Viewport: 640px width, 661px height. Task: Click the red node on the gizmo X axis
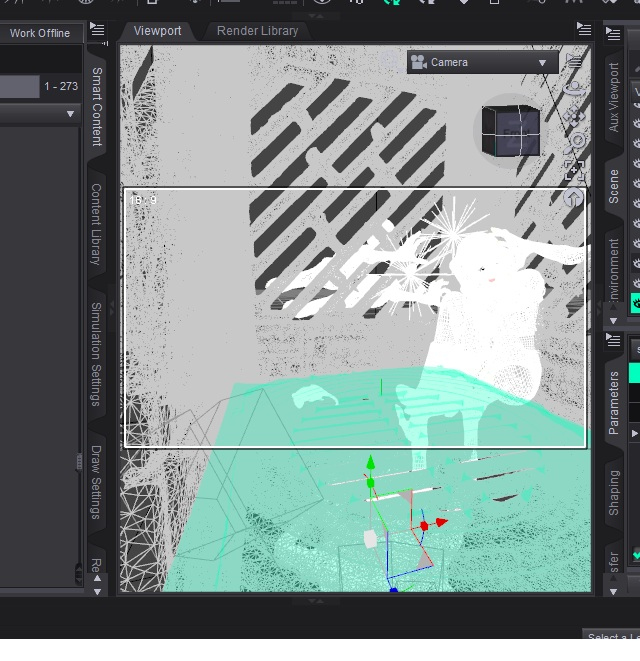click(x=424, y=526)
